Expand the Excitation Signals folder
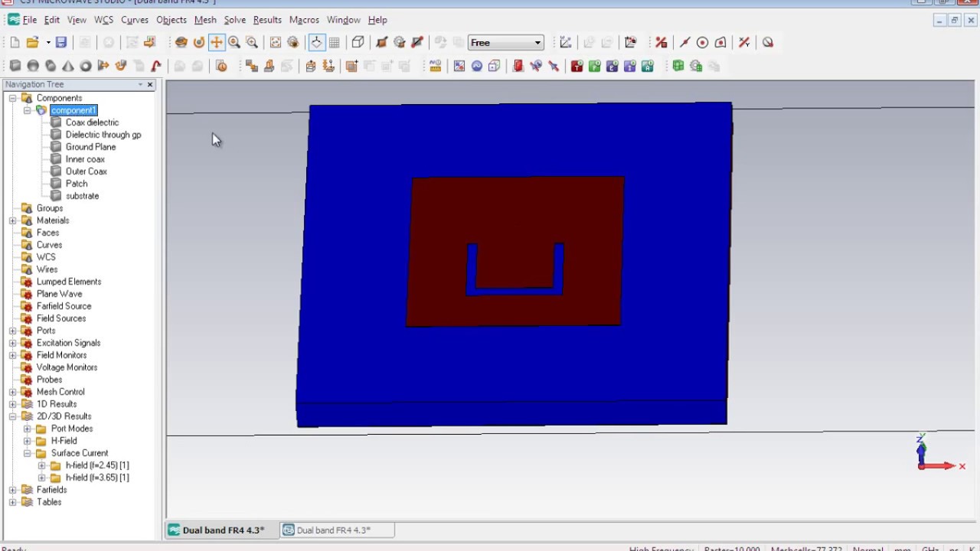Image resolution: width=980 pixels, height=551 pixels. click(12, 343)
